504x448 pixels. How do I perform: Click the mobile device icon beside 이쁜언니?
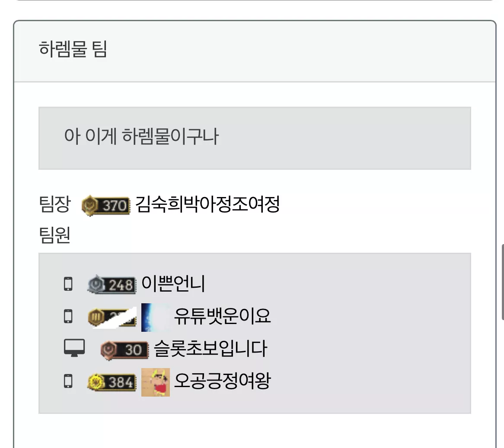68,284
